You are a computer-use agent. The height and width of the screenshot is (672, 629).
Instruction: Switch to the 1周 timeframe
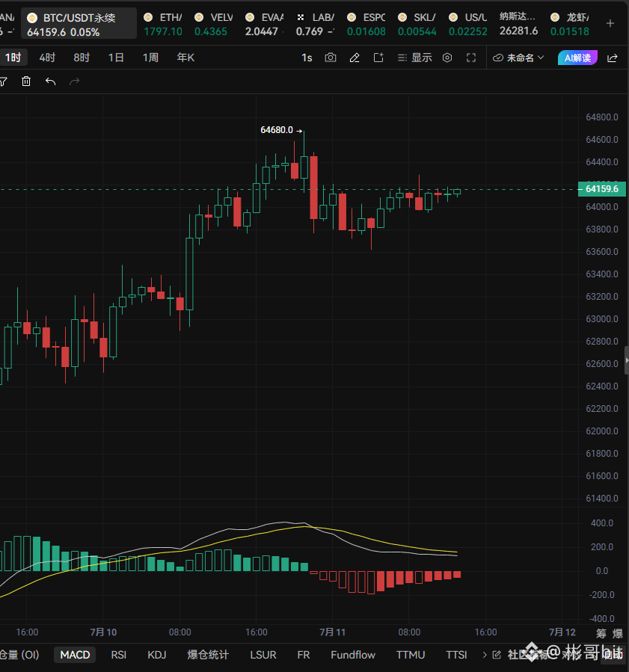(150, 58)
